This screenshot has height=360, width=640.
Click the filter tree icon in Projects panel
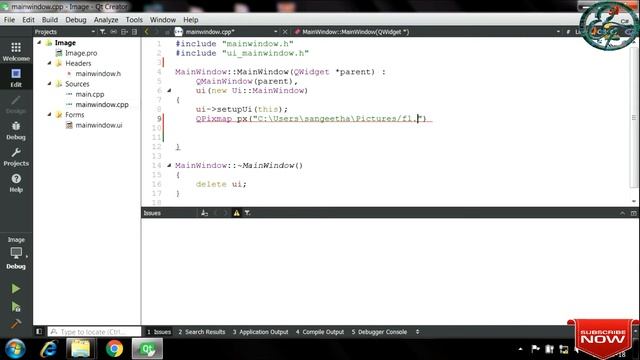[x=102, y=31]
